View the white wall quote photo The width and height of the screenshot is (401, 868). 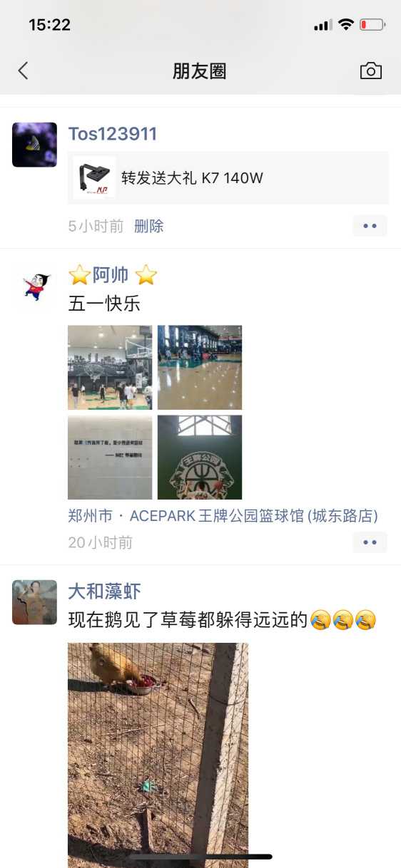pos(110,458)
